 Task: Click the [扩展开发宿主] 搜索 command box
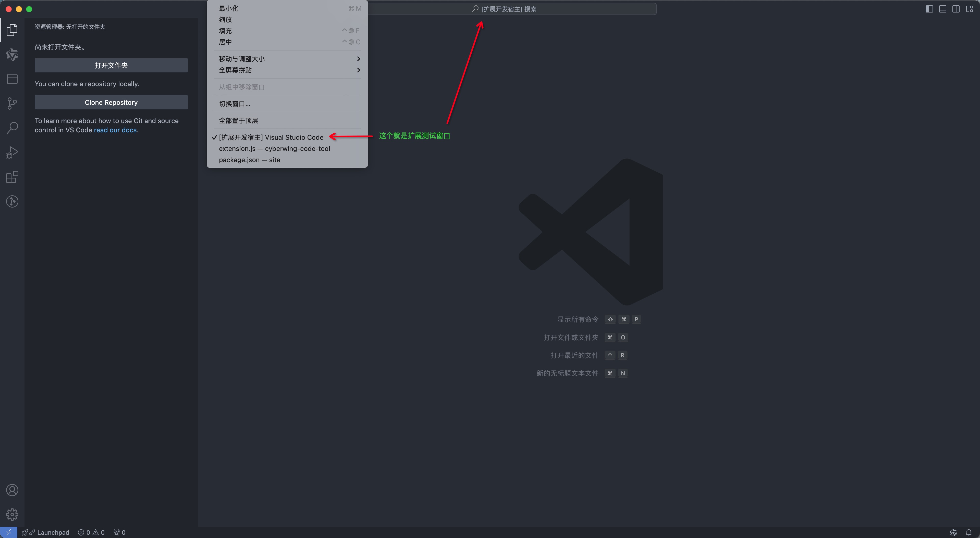click(x=508, y=9)
